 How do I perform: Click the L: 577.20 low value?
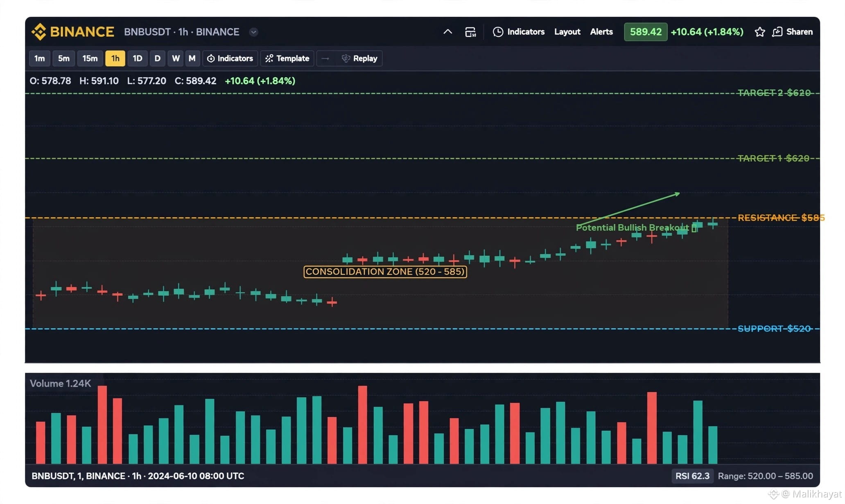click(x=147, y=81)
